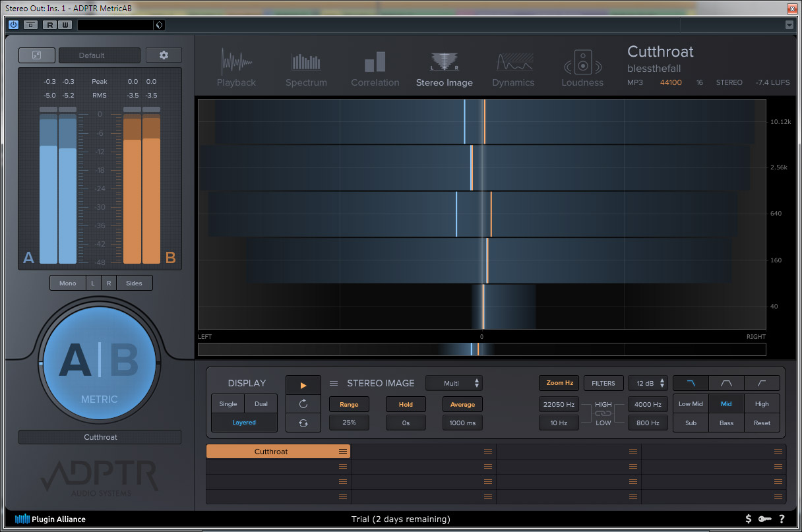Click the 4000 Hz high filter field

click(648, 404)
